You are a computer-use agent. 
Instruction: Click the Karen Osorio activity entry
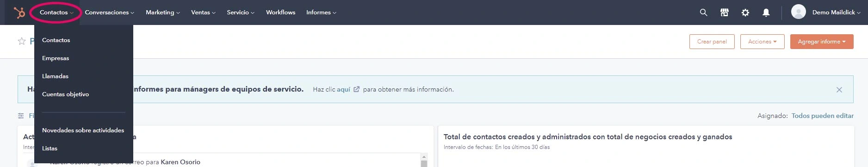(180, 162)
